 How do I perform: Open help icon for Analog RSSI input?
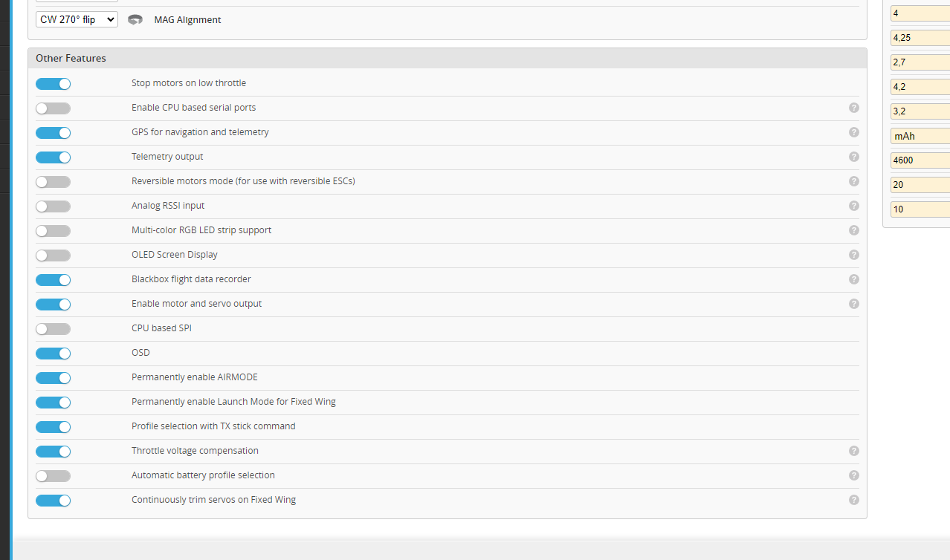pos(853,206)
